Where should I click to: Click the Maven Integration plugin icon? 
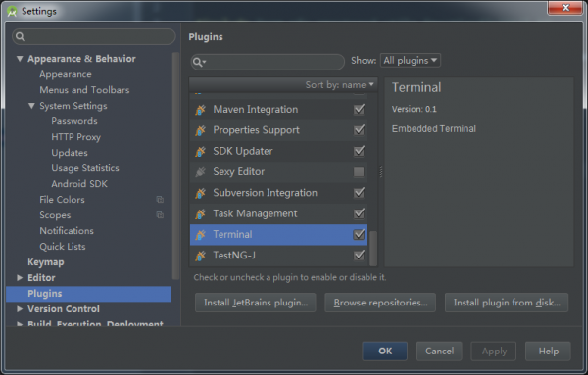pyautogui.click(x=201, y=110)
